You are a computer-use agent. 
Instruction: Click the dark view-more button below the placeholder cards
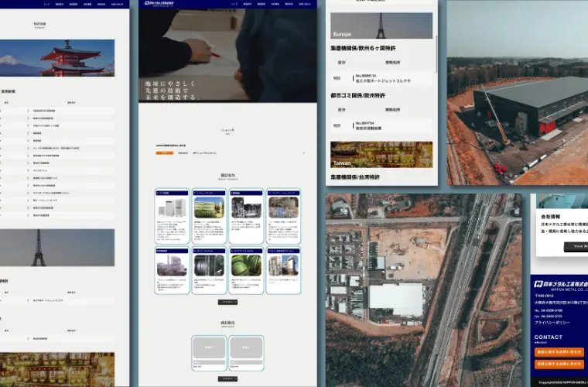227,378
